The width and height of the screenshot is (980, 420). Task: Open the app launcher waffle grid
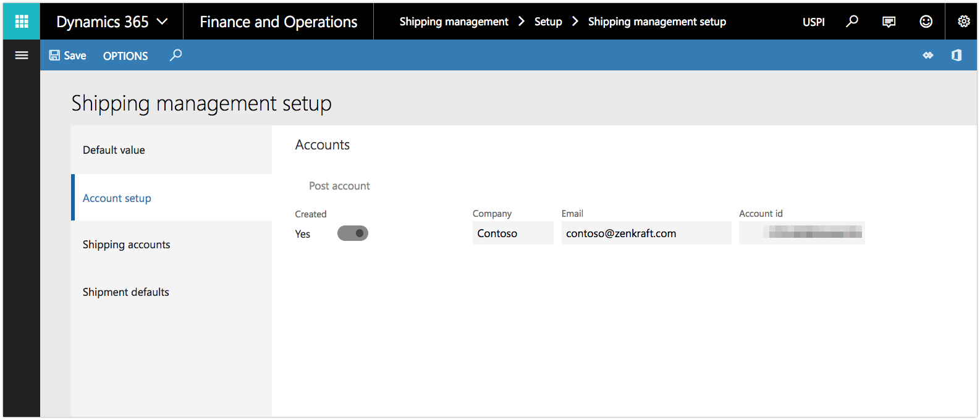[x=22, y=22]
